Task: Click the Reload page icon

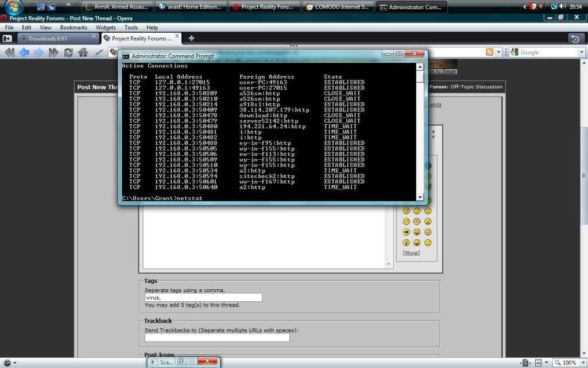Action: [x=68, y=52]
